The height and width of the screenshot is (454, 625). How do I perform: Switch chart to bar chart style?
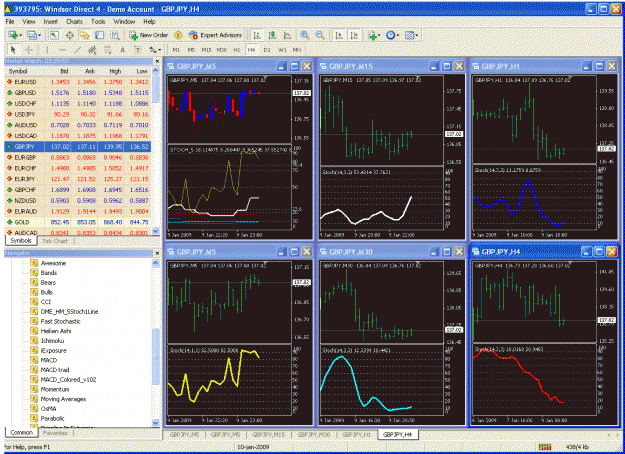click(257, 35)
